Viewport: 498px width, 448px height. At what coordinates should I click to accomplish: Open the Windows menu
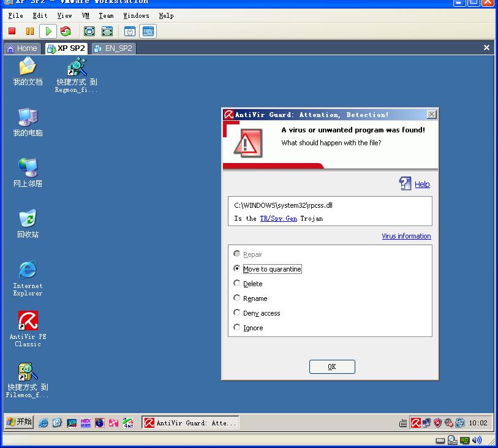pyautogui.click(x=136, y=15)
